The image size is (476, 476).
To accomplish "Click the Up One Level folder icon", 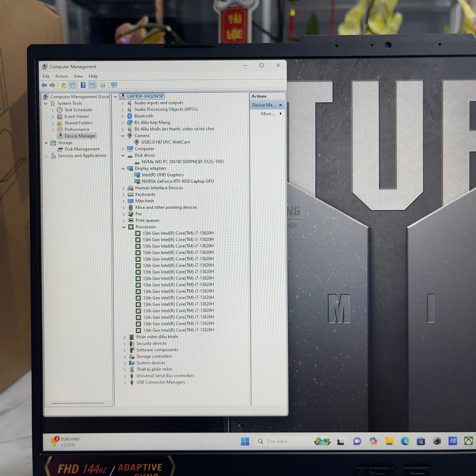I will [64, 86].
